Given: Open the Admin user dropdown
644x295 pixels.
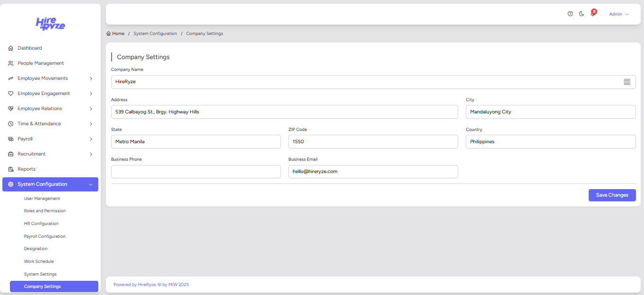Looking at the screenshot, I should click(x=618, y=14).
